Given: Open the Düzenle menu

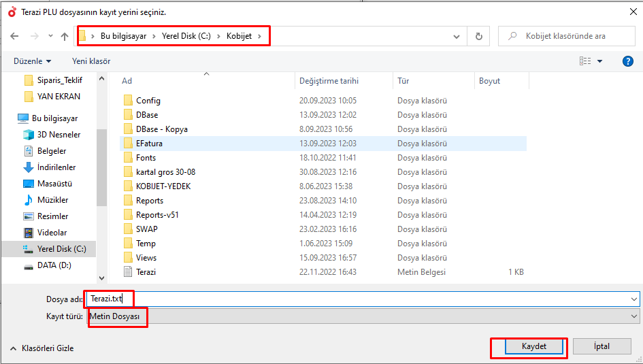Looking at the screenshot, I should pos(33,61).
